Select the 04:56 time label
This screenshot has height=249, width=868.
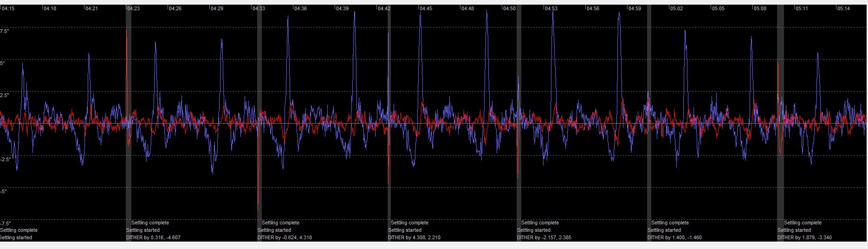pos(593,8)
